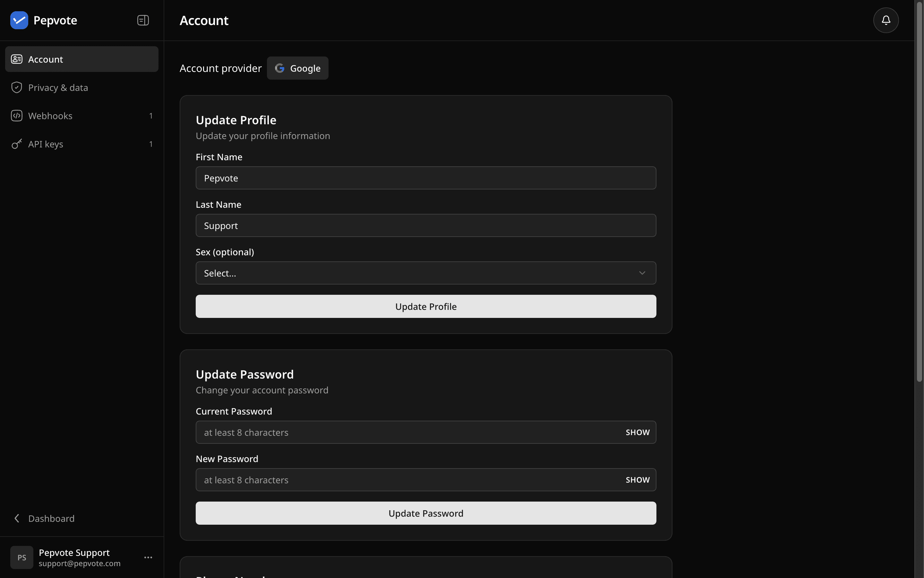
Task: Click the Pepvote Support user name
Action: click(74, 552)
